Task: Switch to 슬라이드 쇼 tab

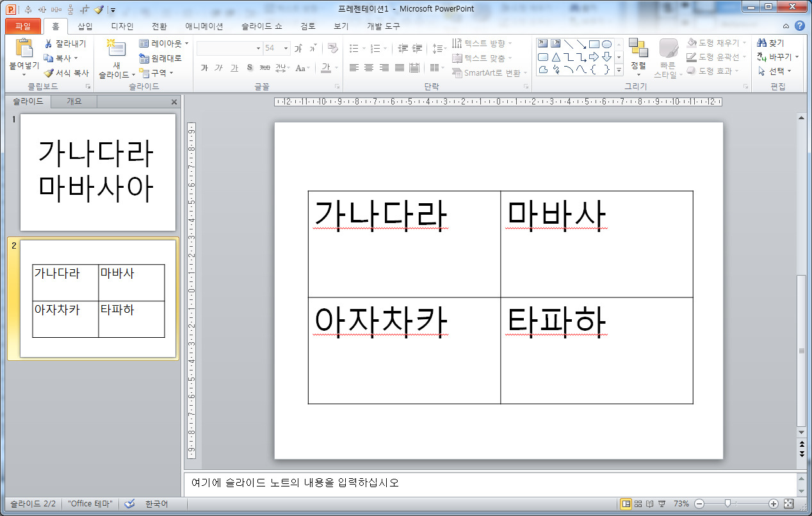Action: coord(262,26)
